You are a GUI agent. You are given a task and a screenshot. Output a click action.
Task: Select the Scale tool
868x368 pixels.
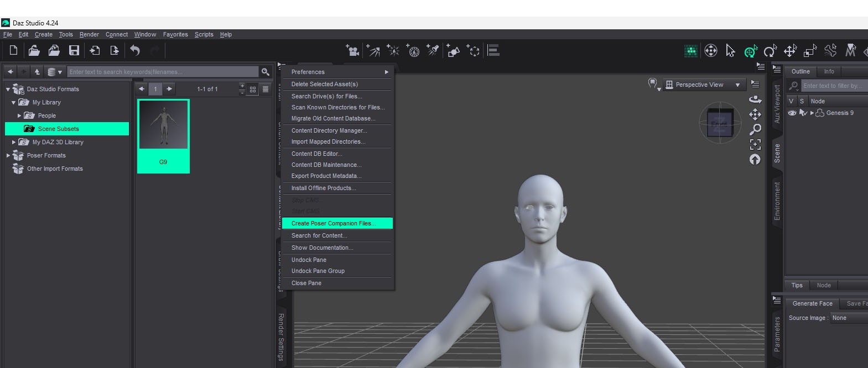[x=810, y=51]
